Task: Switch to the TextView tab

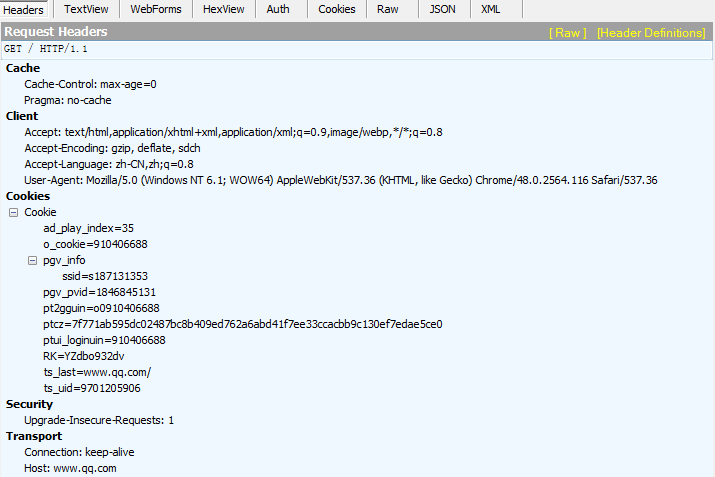Action: coord(88,9)
